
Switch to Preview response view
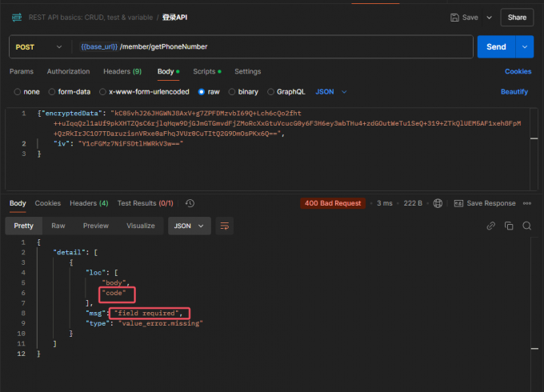[x=96, y=226]
